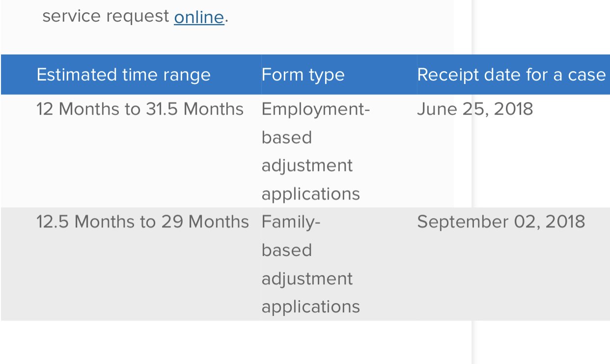Viewport: 610px width, 364px height.
Task: Click the 'service request' text before the link
Action: (106, 16)
